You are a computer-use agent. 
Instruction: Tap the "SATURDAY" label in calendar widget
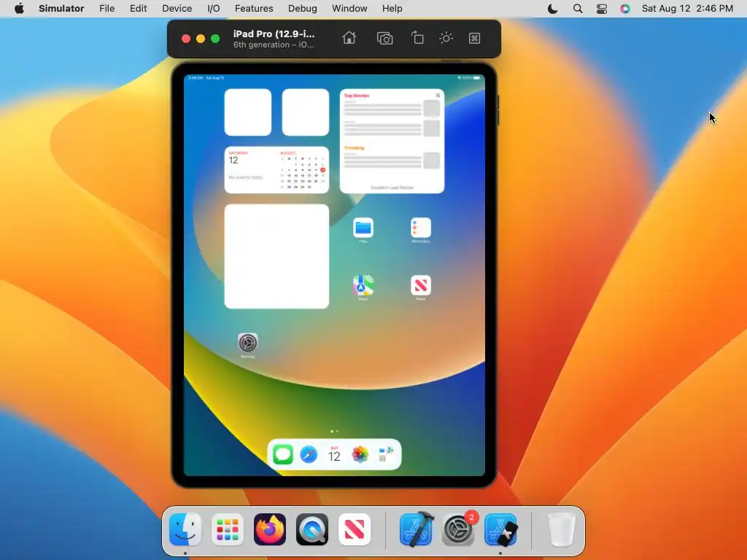pyautogui.click(x=239, y=153)
